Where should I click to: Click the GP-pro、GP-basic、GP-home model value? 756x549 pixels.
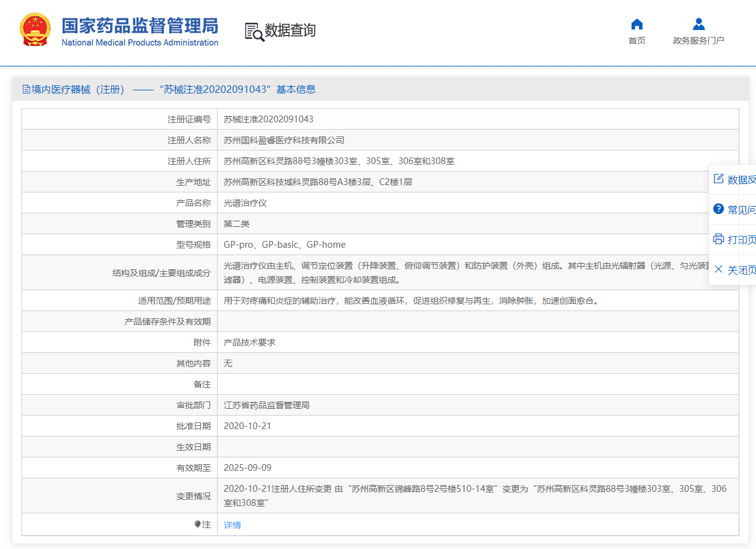(285, 245)
